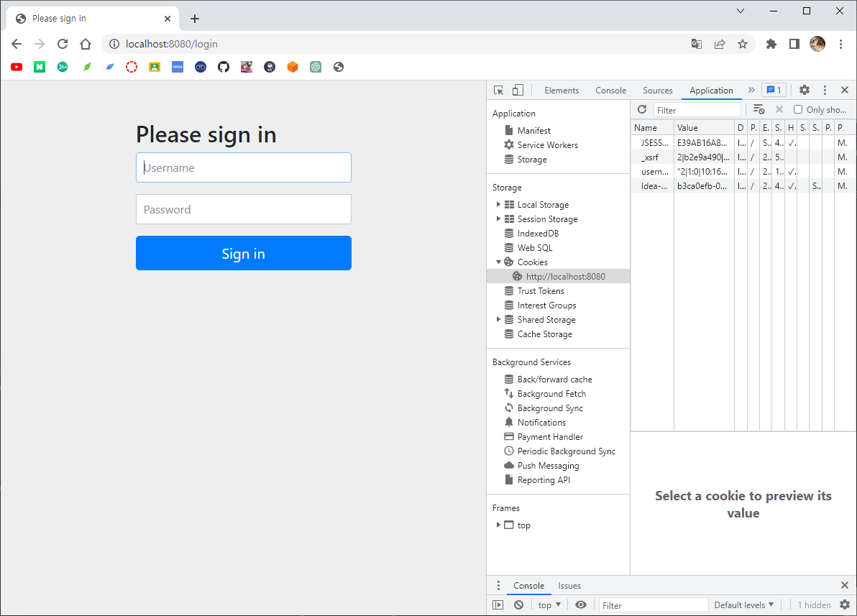Open the profile avatar menu
857x616 pixels.
[x=817, y=44]
